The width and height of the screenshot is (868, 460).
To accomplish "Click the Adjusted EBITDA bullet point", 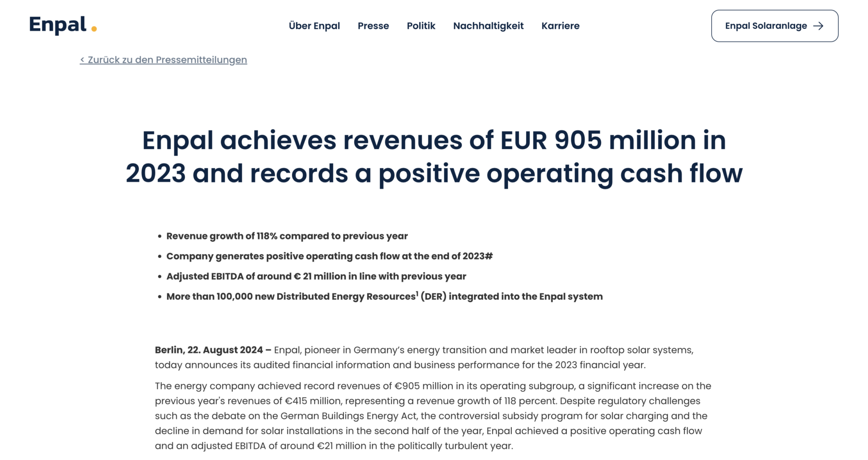I will [x=316, y=277].
